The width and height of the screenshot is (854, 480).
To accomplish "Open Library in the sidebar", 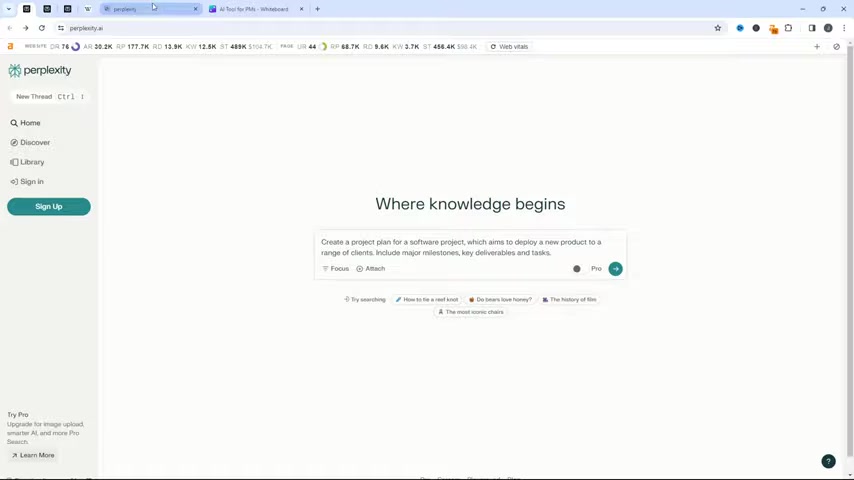I will [x=27, y=162].
